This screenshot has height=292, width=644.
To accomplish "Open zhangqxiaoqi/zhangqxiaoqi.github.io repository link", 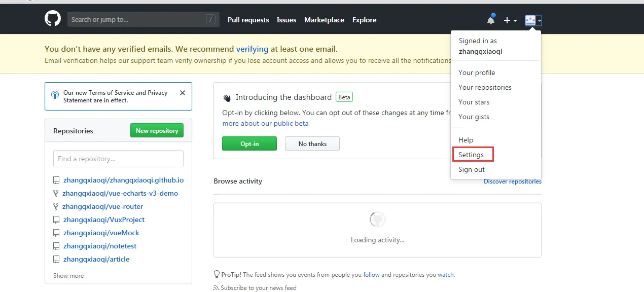I will [123, 180].
